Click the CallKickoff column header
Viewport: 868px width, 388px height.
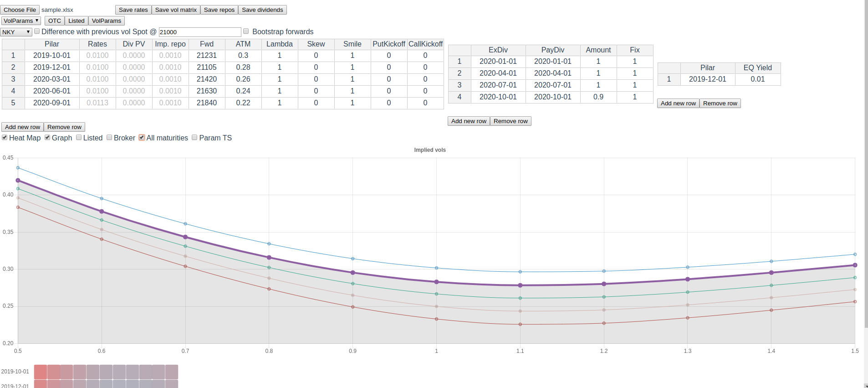click(425, 44)
